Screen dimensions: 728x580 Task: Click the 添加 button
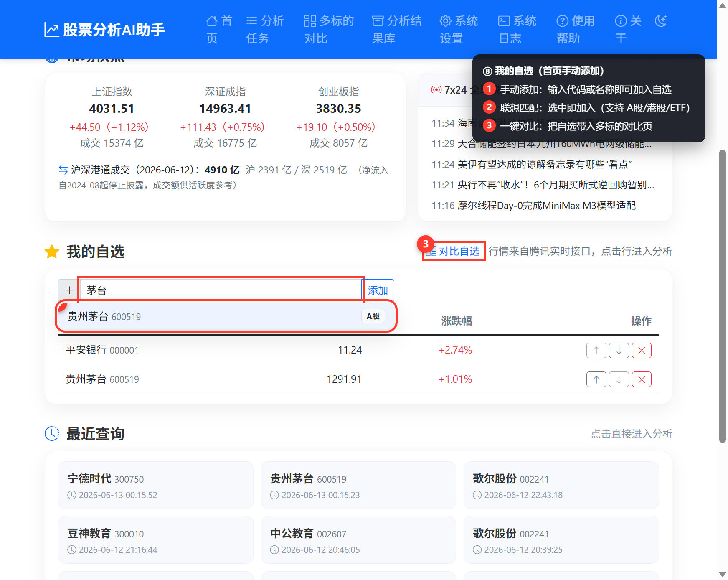tap(378, 290)
